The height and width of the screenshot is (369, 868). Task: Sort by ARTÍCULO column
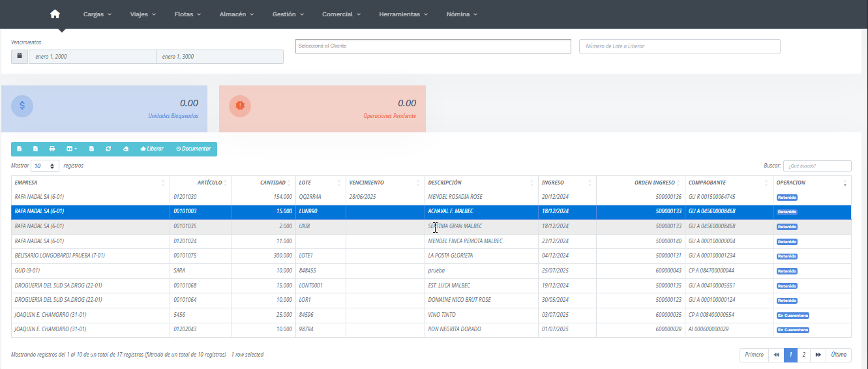200,183
